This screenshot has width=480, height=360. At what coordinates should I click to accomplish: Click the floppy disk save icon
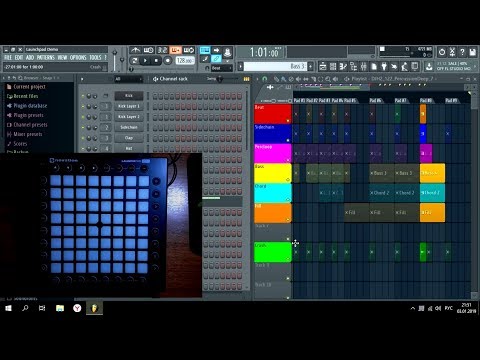(x=473, y=52)
